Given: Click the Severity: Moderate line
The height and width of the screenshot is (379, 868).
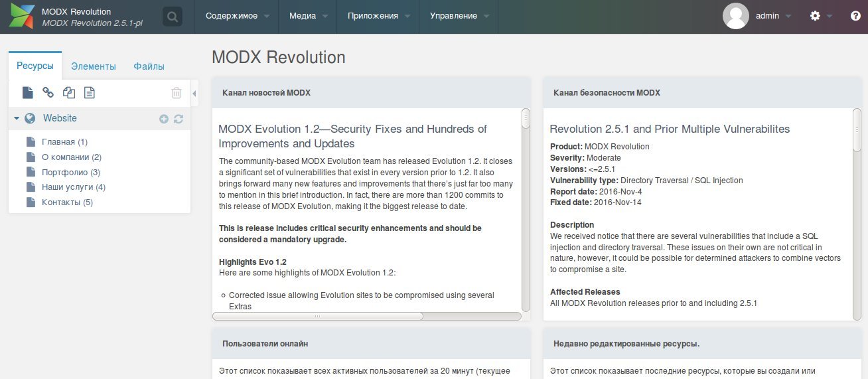Looking at the screenshot, I should coord(585,158).
